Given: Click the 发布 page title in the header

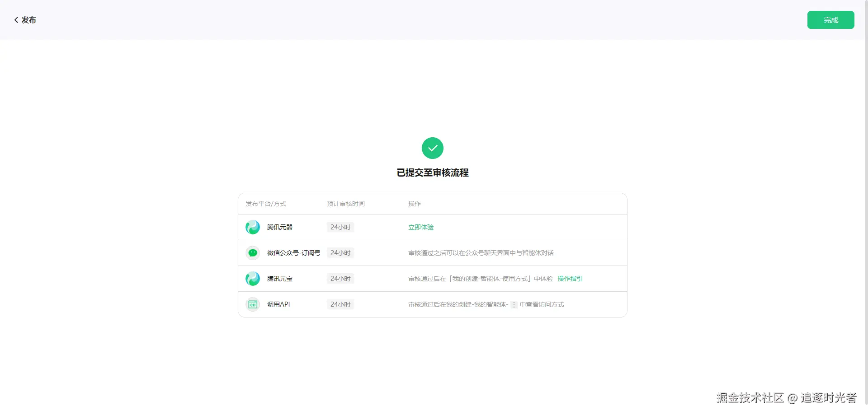Looking at the screenshot, I should pos(29,20).
